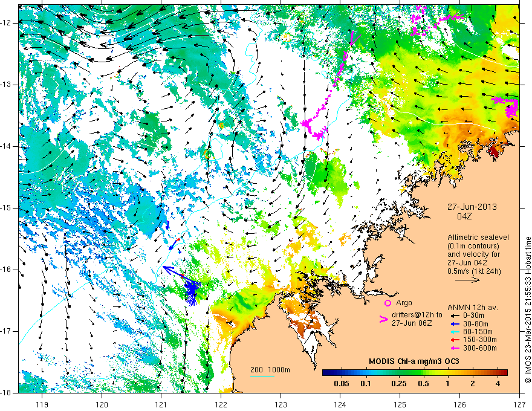Click the magenta 300-600m legend arrow
This screenshot has height=411, width=532.
click(x=455, y=348)
